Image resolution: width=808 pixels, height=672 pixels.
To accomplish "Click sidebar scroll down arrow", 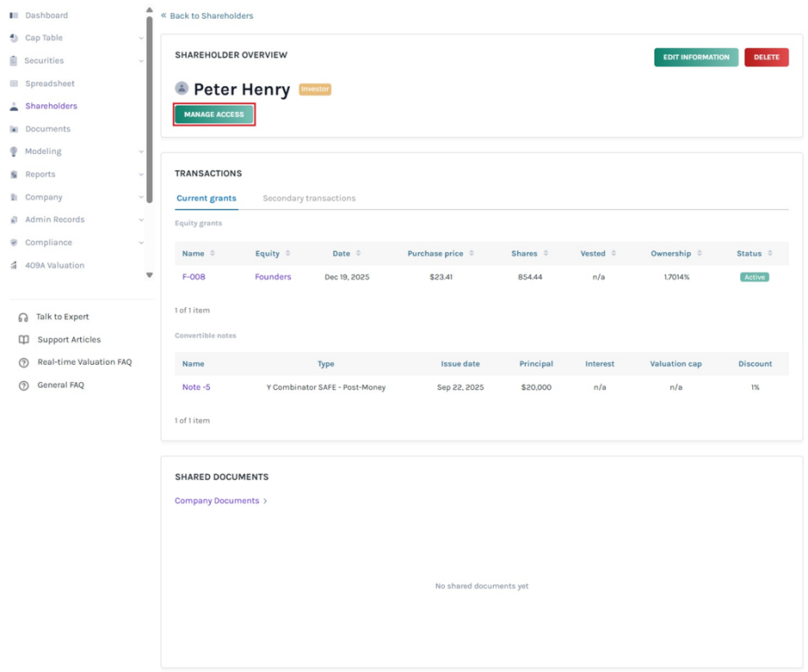I will pos(150,275).
